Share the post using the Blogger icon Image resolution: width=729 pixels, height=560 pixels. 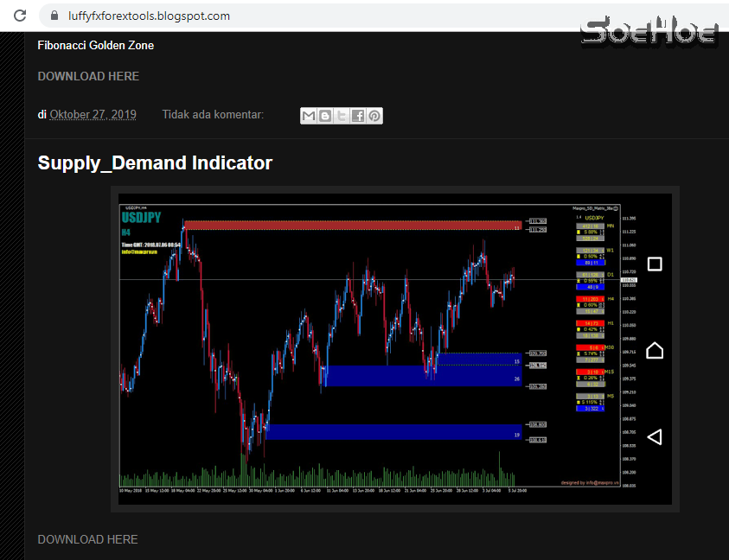325,115
